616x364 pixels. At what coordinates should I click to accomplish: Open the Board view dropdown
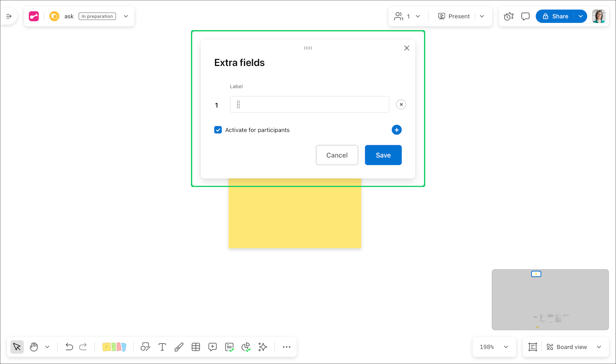(x=599, y=347)
